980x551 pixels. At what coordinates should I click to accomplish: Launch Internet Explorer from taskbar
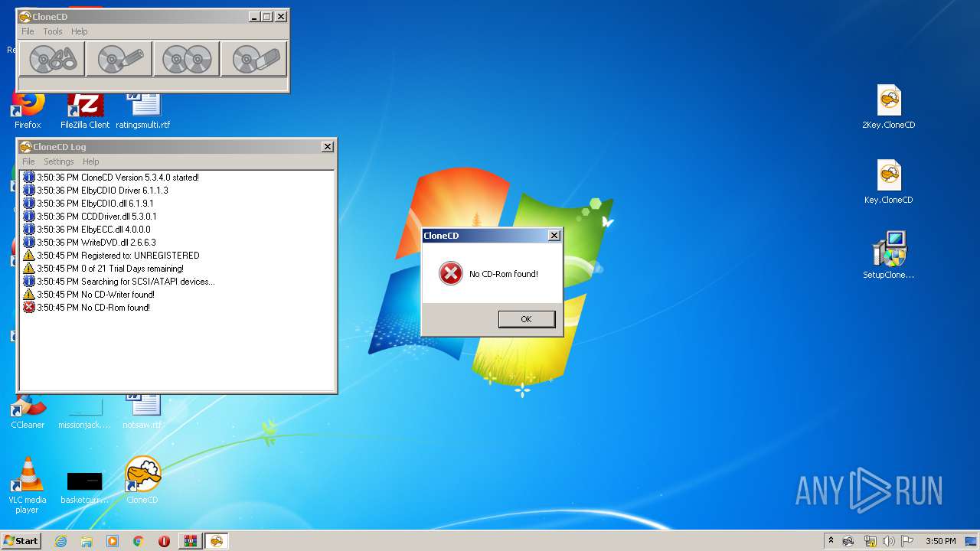61,541
